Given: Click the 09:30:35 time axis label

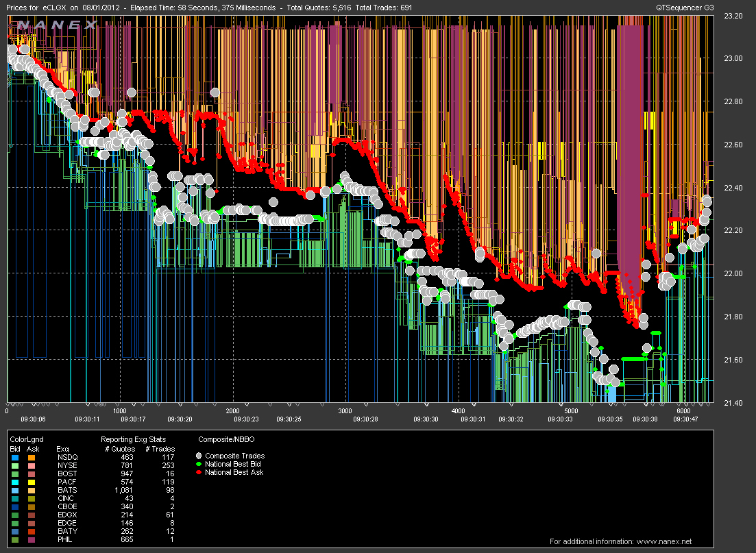Looking at the screenshot, I should click(x=611, y=419).
